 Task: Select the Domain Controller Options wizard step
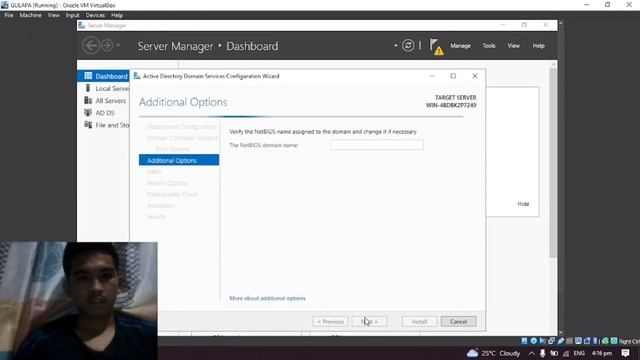182,138
